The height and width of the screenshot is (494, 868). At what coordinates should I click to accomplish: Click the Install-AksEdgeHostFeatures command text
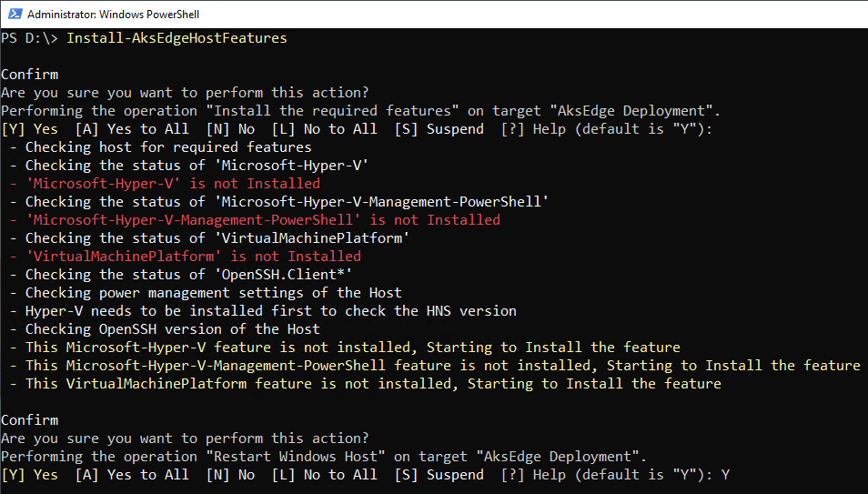[177, 38]
